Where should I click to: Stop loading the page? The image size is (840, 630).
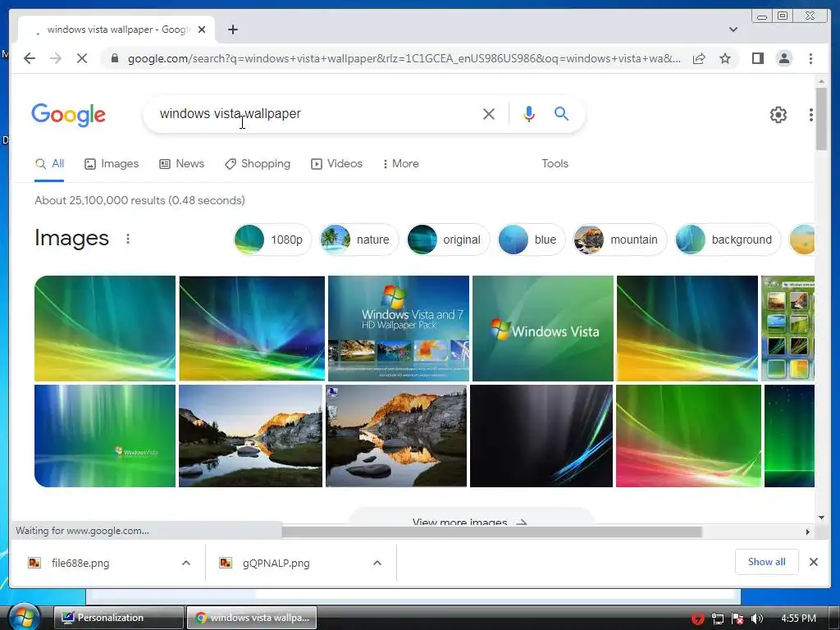82,58
